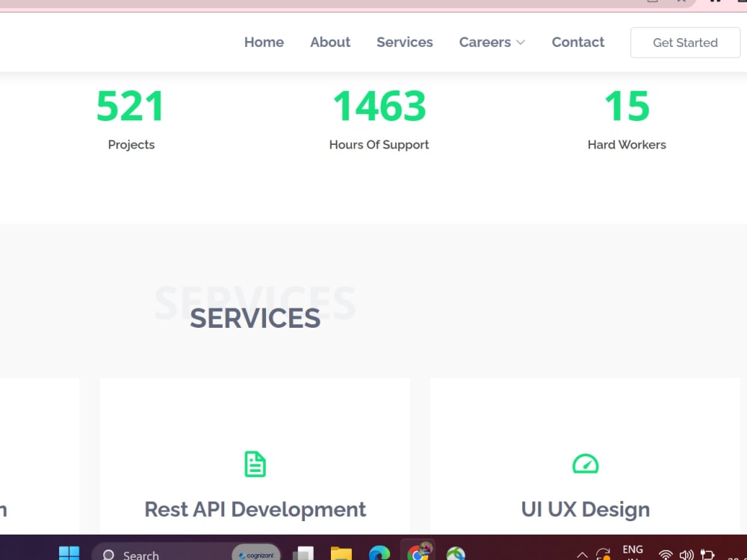
Task: Select Services in the top navigation
Action: (x=404, y=43)
